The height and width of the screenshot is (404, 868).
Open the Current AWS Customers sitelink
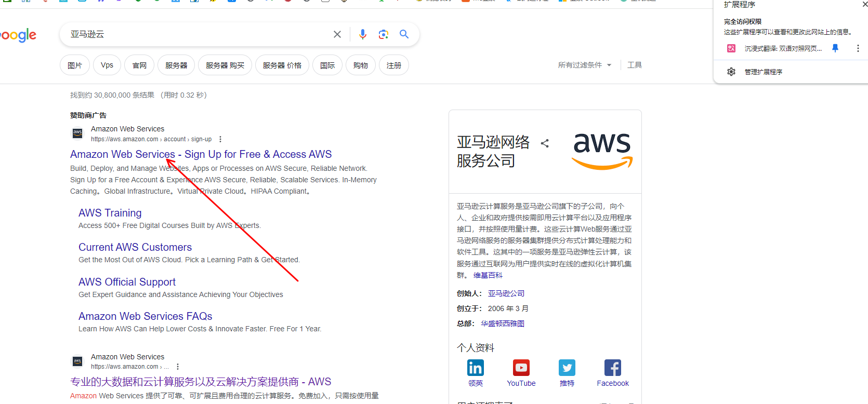135,247
